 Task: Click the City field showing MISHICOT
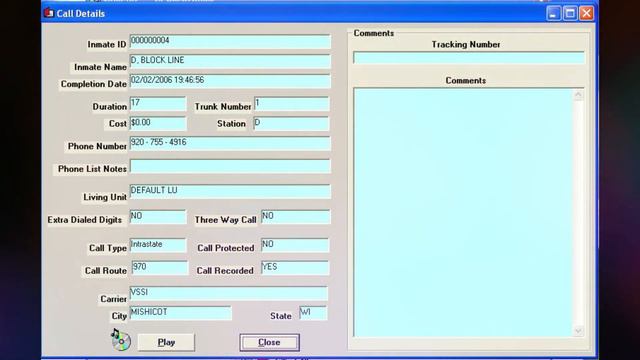[x=180, y=313]
